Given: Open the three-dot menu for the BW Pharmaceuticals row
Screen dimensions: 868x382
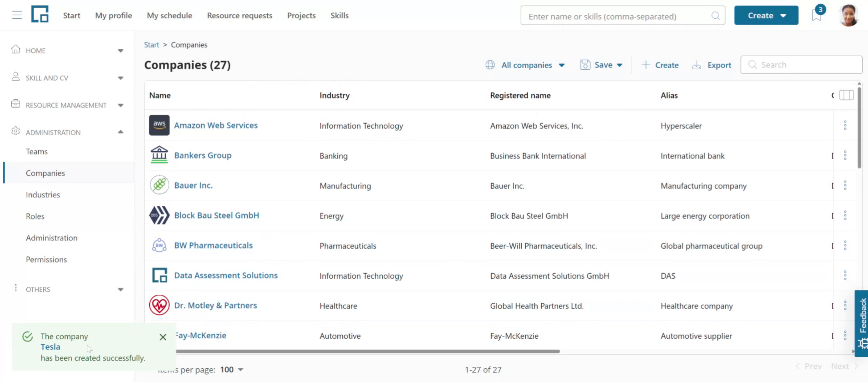Looking at the screenshot, I should tap(845, 245).
